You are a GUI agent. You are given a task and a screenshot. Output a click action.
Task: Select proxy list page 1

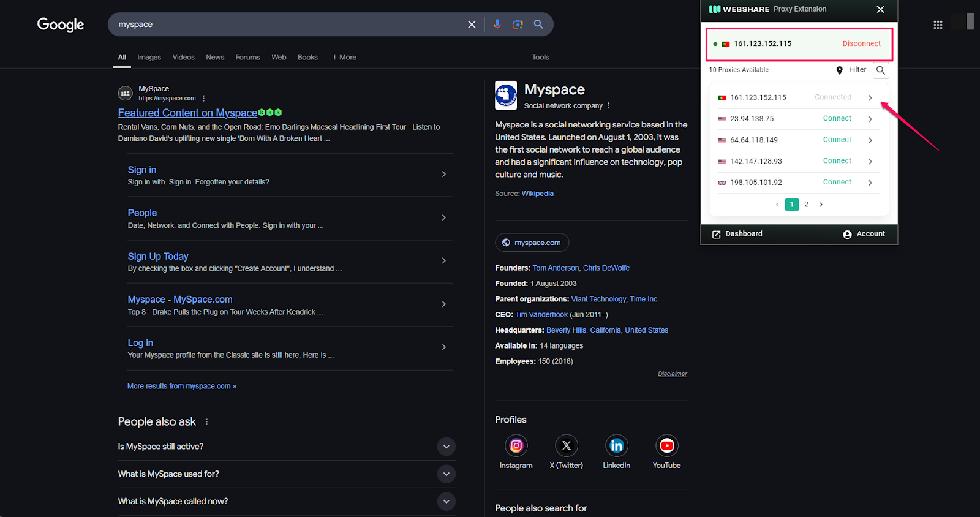[x=791, y=205]
